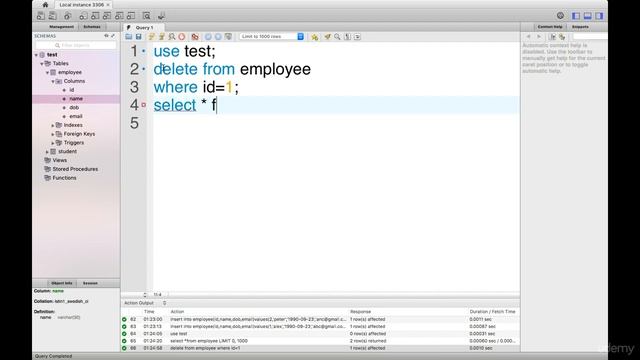Open SQL script file icon in main toolbar
This screenshot has width=640, height=360.
[53, 16]
